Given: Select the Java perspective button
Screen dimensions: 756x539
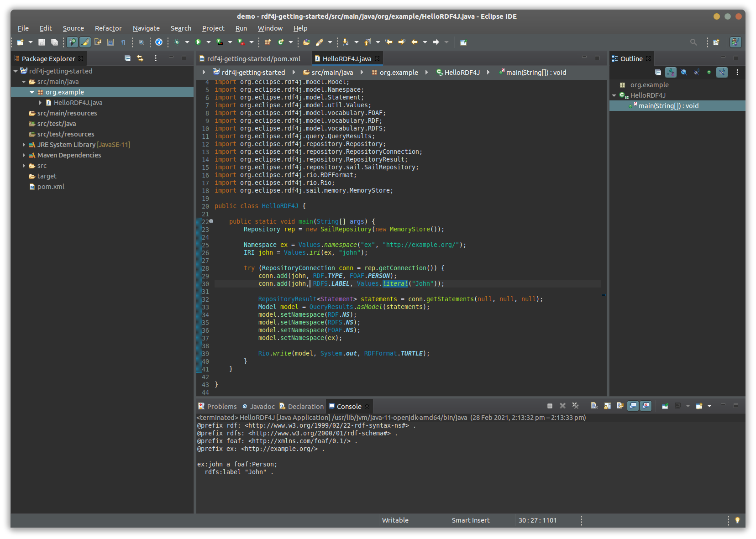Looking at the screenshot, I should pos(735,42).
